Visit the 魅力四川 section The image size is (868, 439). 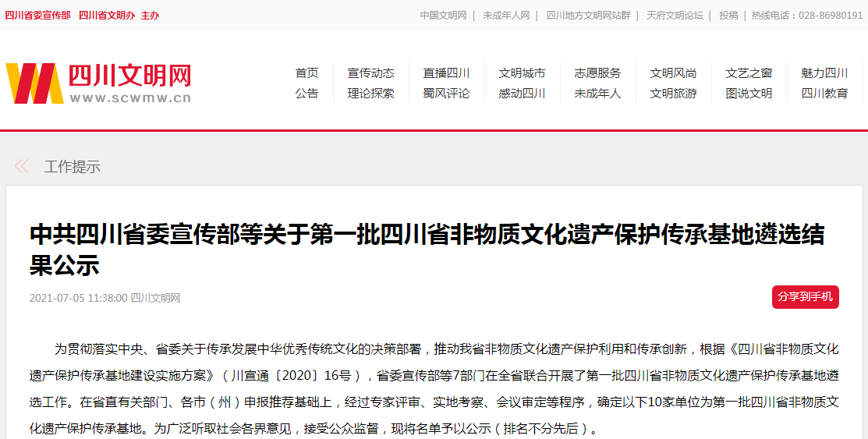pyautogui.click(x=824, y=73)
